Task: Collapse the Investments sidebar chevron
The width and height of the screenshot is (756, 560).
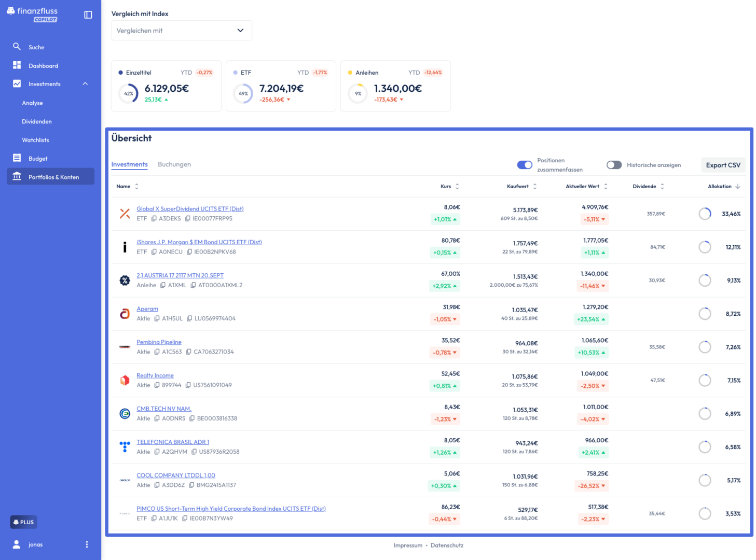Action: (85, 84)
